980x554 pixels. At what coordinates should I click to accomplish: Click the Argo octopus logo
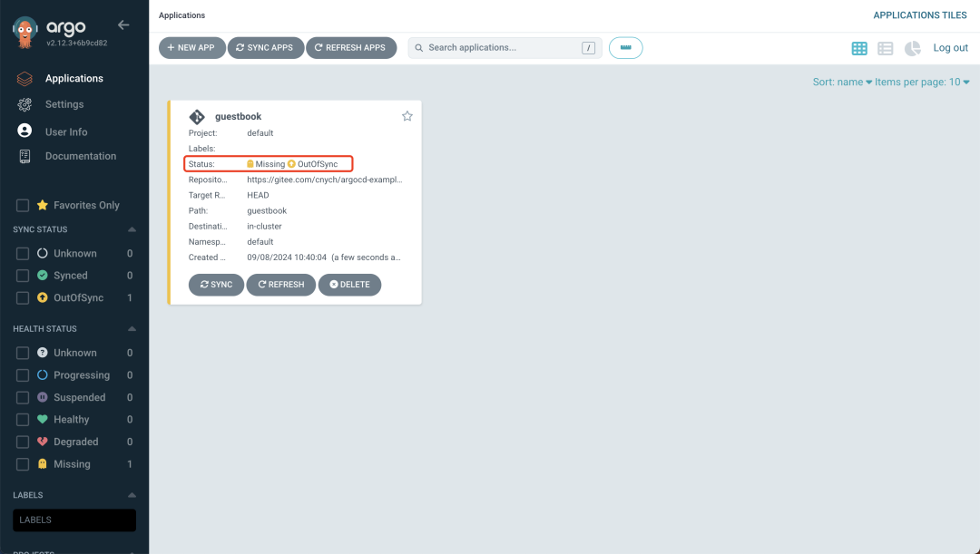point(25,31)
